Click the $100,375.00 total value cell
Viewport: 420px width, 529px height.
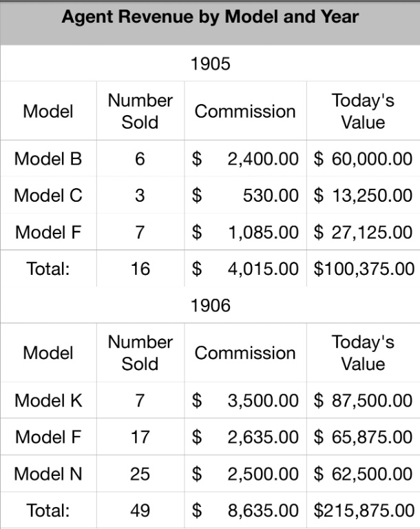[x=364, y=269]
